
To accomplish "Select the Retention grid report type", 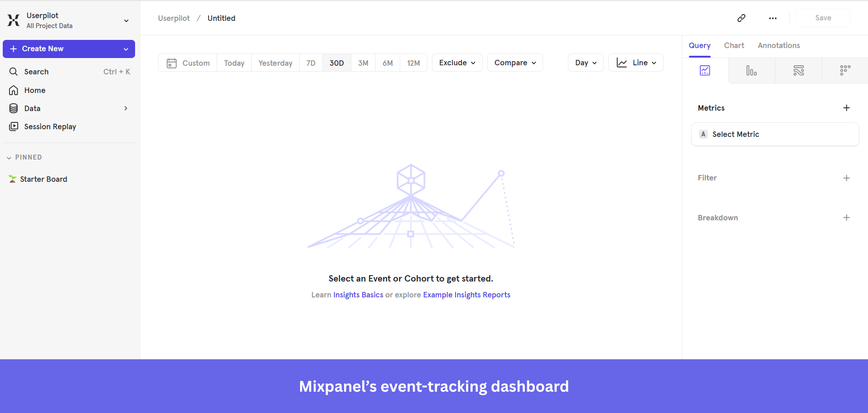I will (844, 70).
